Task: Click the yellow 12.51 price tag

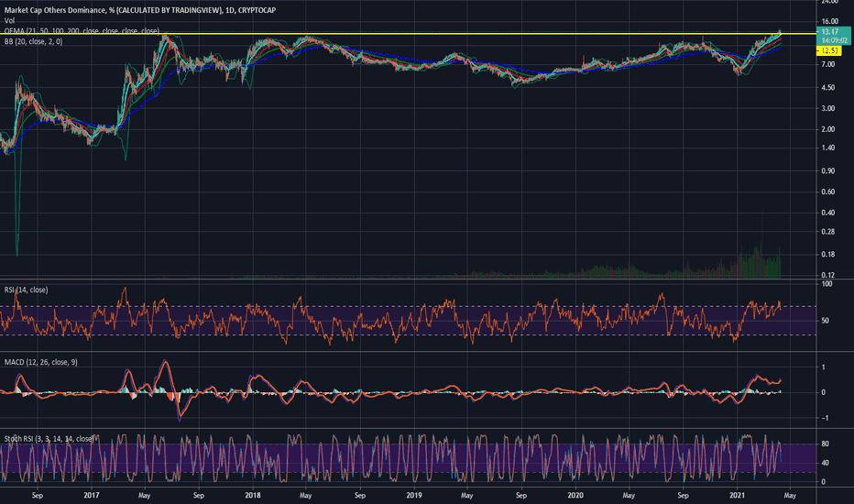Action: [x=829, y=50]
